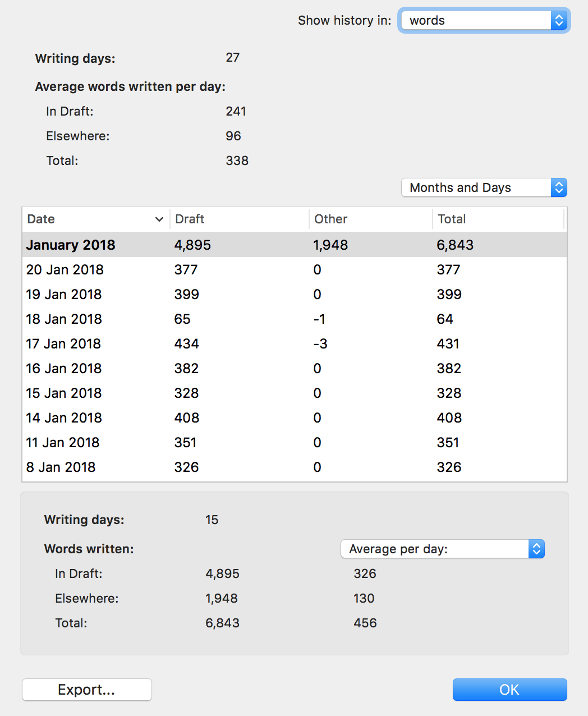Image resolution: width=588 pixels, height=716 pixels.
Task: Select the 20 Jan 2018 row
Action: coord(295,269)
